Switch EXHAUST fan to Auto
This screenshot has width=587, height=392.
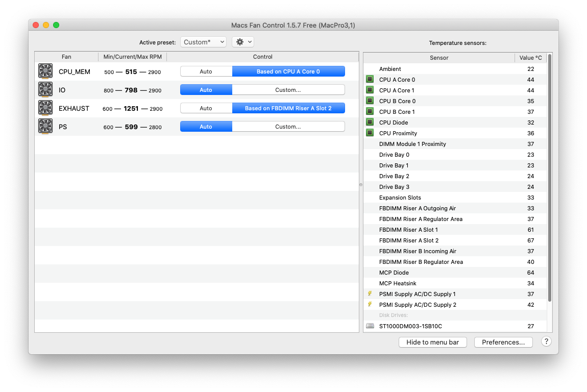point(206,108)
